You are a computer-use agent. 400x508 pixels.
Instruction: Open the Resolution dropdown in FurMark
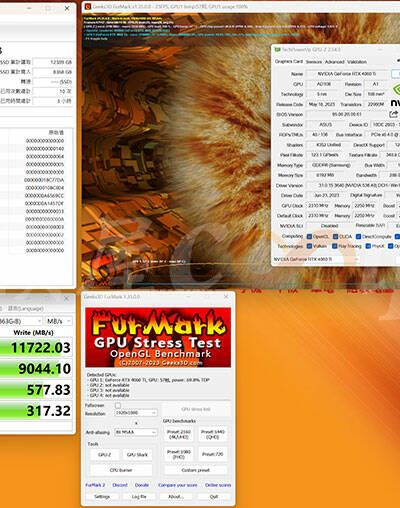point(136,413)
